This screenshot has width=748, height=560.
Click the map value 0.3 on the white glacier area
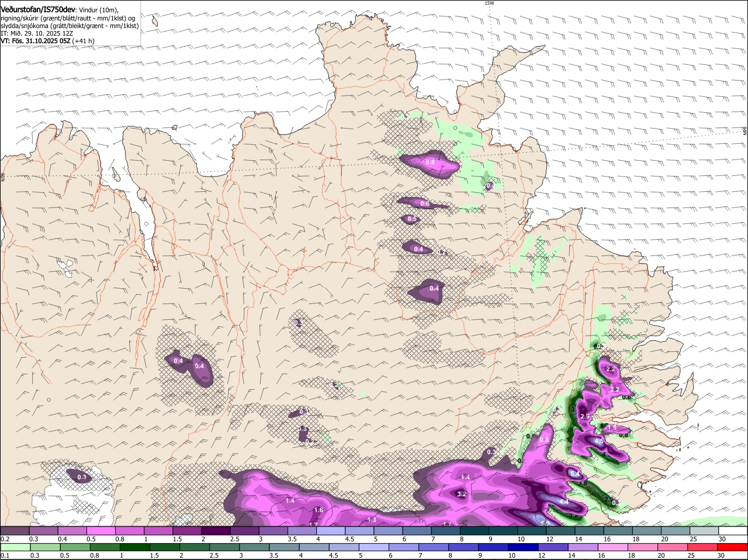(x=82, y=477)
